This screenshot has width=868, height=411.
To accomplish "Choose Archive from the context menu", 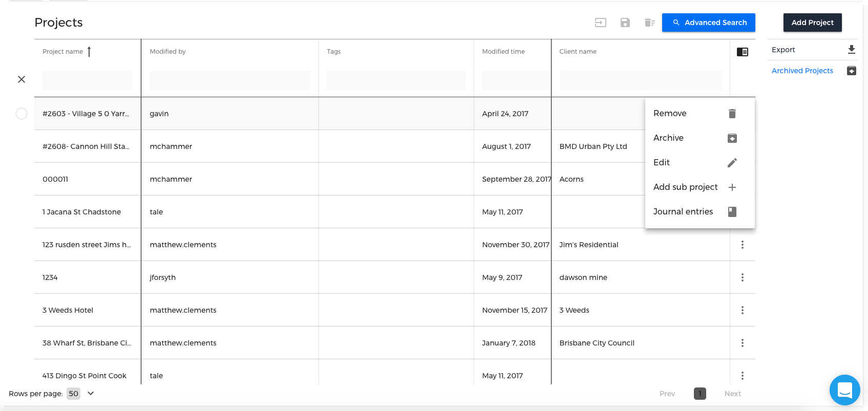I will coord(700,138).
